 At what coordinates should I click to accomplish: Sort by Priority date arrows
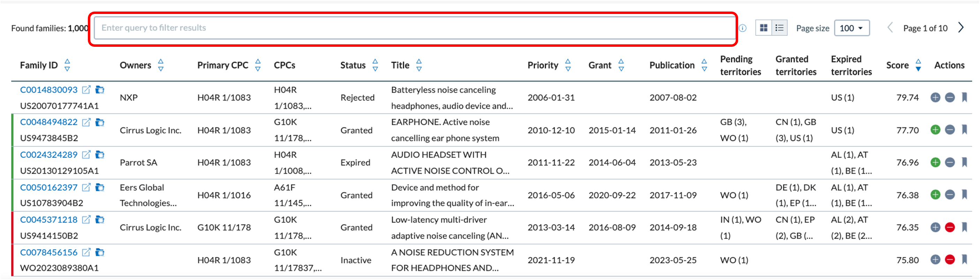pos(568,65)
